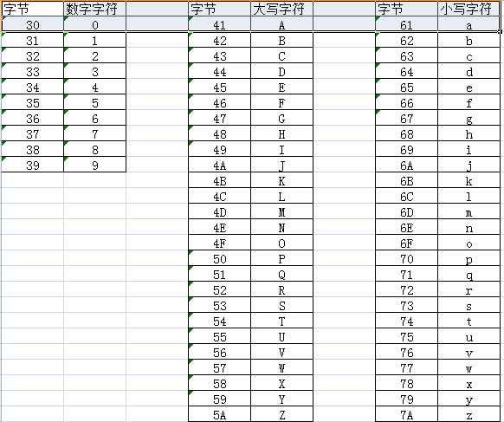
Task: Select the cell with lowercase letter z
Action: tap(469, 414)
